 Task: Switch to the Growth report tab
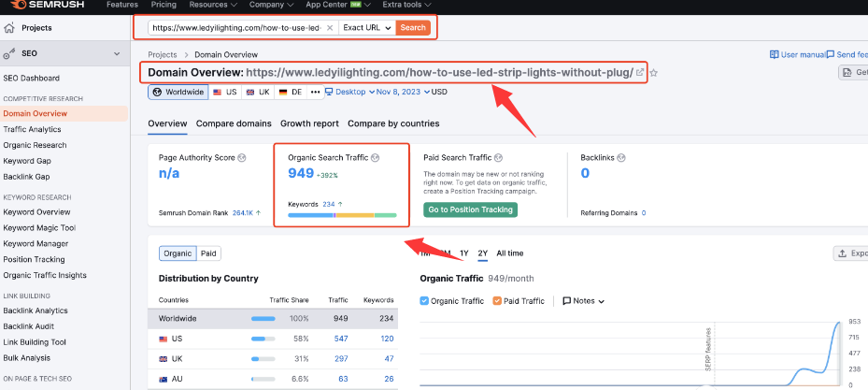[309, 123]
